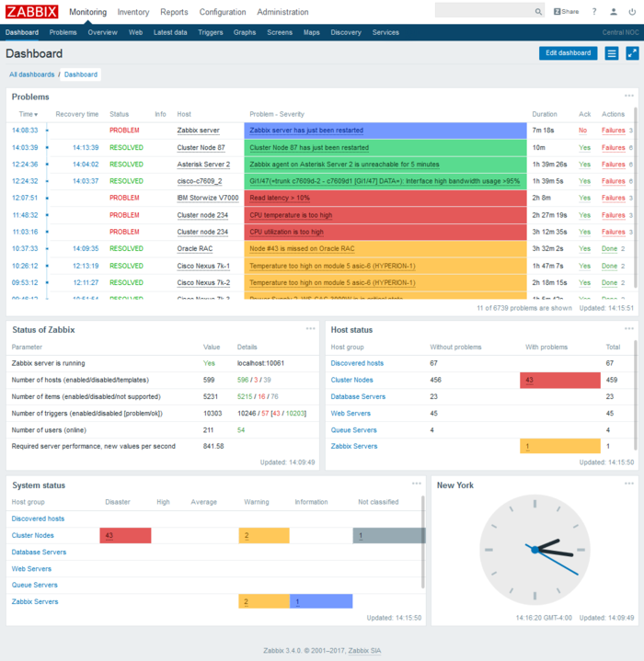Click the Zabbix logo
644x661 pixels.
tap(31, 12)
